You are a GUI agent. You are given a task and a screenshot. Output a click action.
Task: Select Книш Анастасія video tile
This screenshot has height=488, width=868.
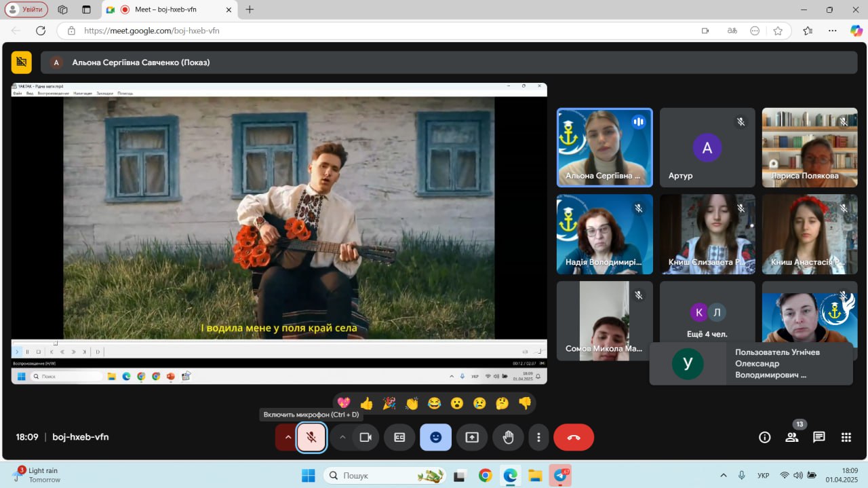click(810, 234)
